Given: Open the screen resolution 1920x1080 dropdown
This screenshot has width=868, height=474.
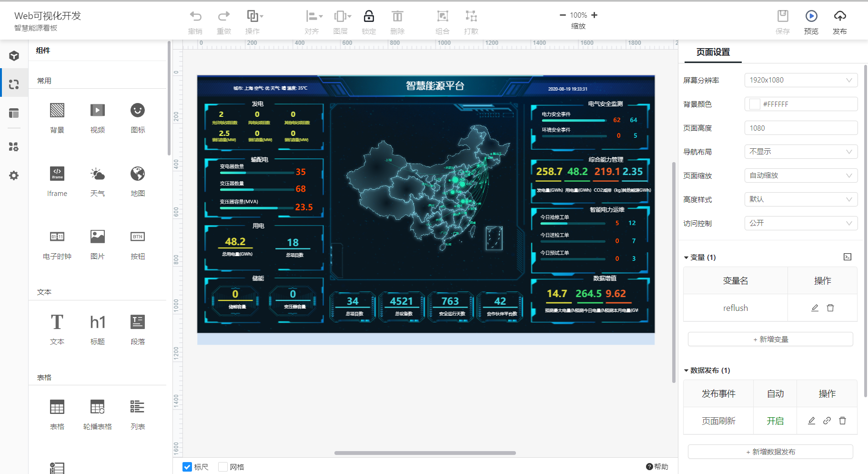Looking at the screenshot, I should [x=801, y=80].
